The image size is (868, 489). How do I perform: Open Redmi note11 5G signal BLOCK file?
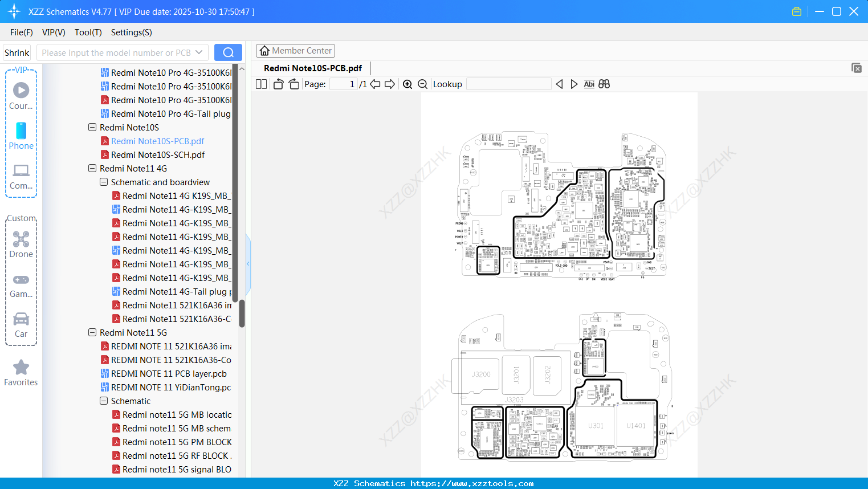click(x=172, y=469)
